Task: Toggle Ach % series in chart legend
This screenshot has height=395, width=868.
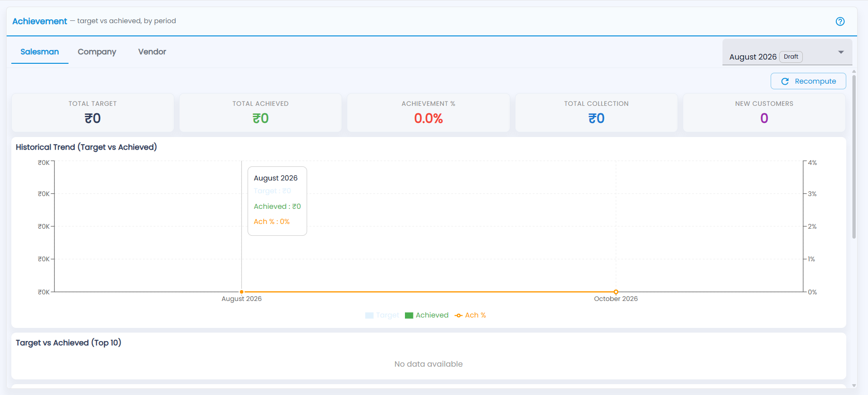Action: [470, 315]
